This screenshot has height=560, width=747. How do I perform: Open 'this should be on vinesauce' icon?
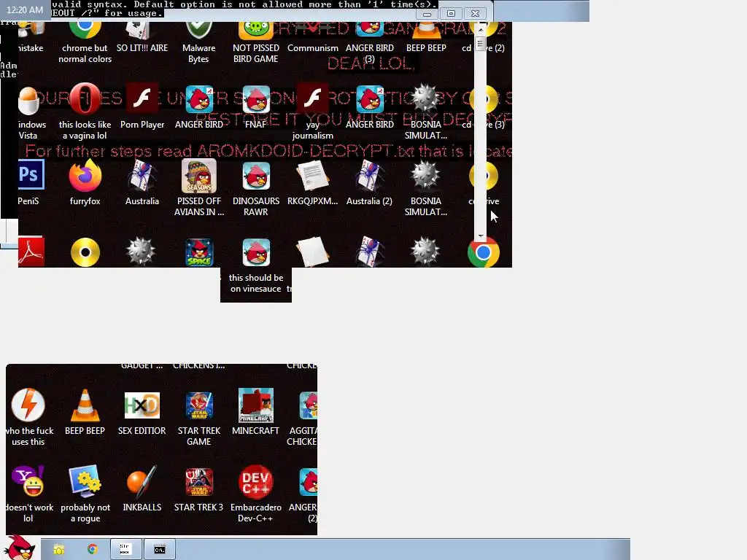tap(256, 265)
